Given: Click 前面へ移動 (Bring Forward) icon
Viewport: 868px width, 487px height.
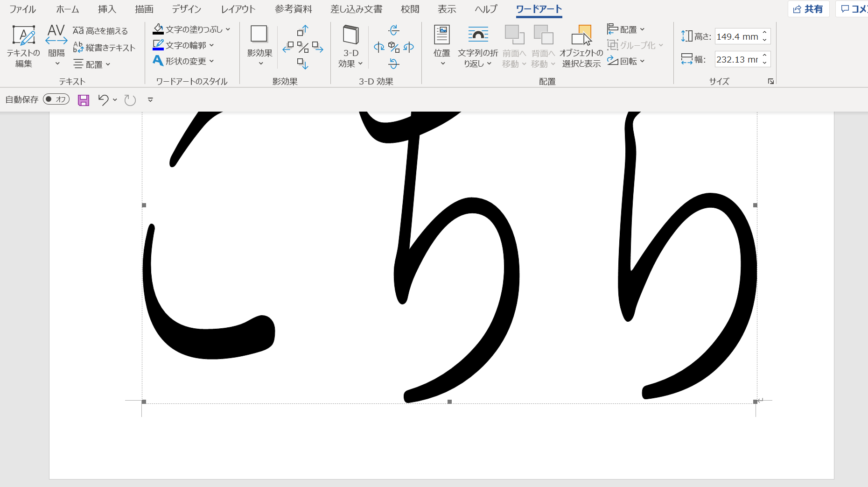Looking at the screenshot, I should point(514,35).
